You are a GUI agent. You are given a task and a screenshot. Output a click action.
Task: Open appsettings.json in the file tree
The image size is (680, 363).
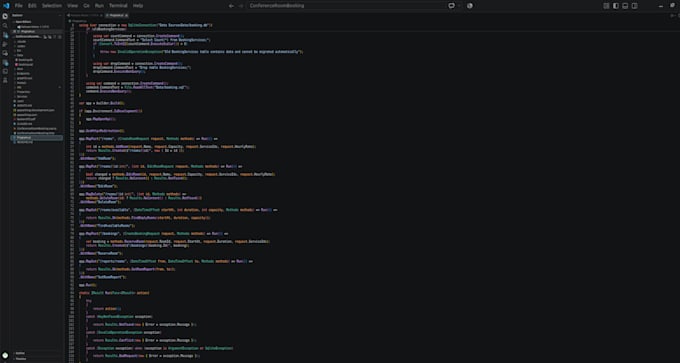(x=27, y=114)
